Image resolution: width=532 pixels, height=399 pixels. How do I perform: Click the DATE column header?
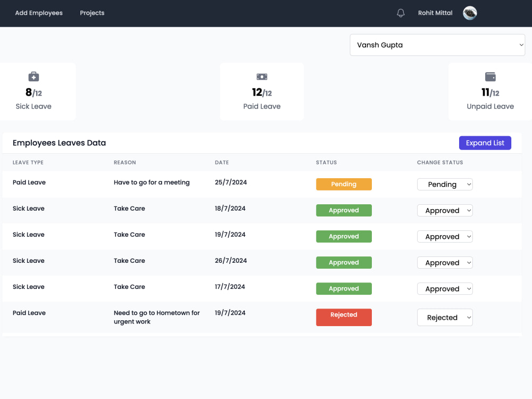(222, 162)
